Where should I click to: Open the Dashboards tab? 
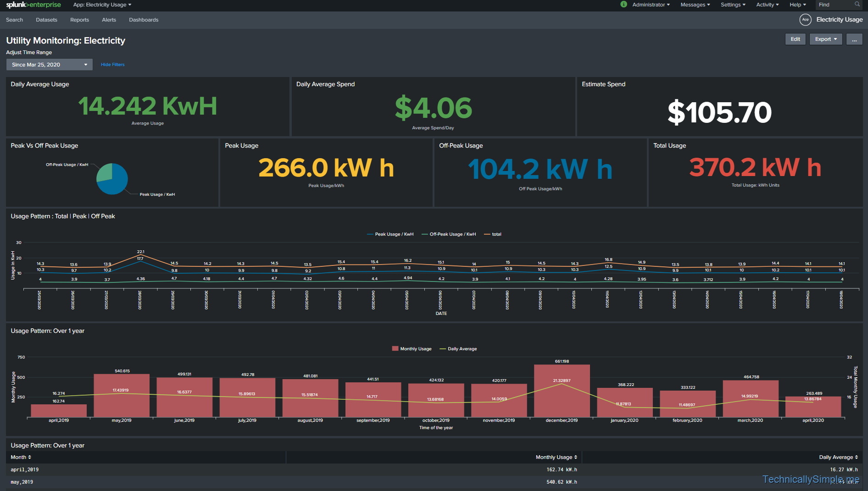coord(144,20)
